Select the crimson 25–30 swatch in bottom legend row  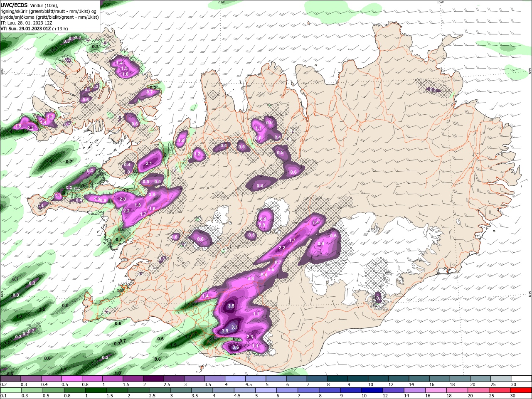500,390
